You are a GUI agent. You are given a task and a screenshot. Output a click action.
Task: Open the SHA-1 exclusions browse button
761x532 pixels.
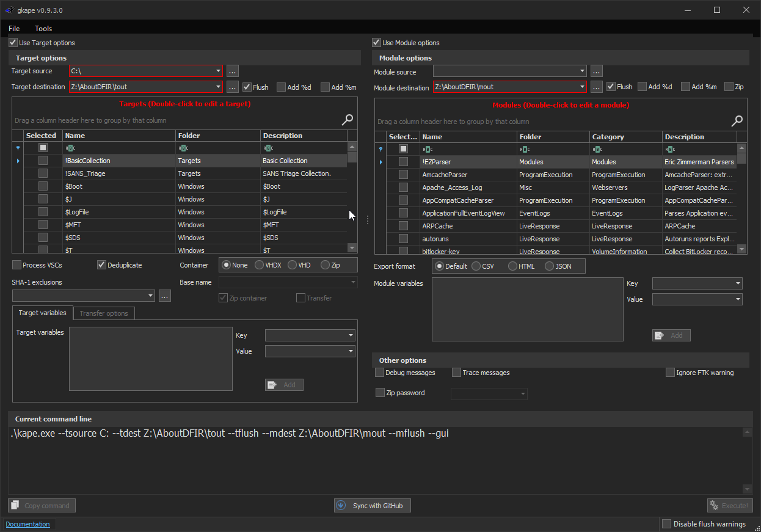click(165, 296)
